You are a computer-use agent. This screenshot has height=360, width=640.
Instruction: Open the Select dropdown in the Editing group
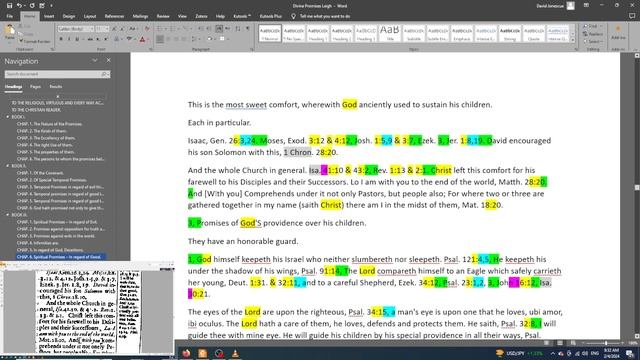click(x=593, y=42)
